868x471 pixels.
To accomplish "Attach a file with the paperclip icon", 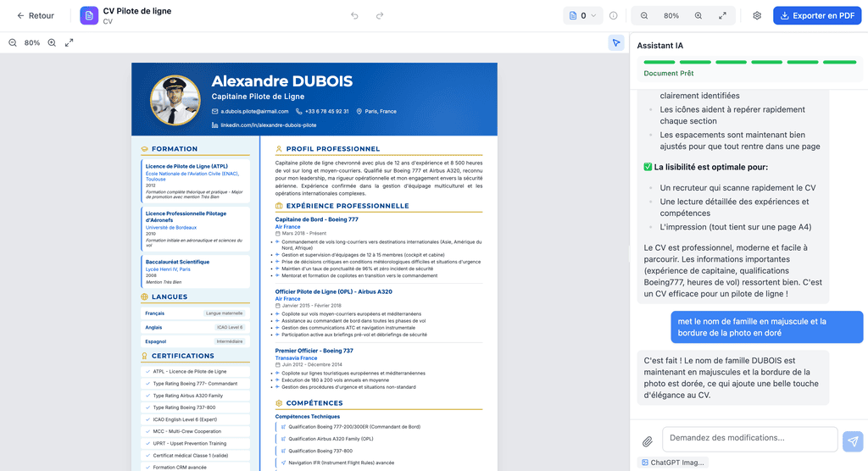I will click(647, 441).
